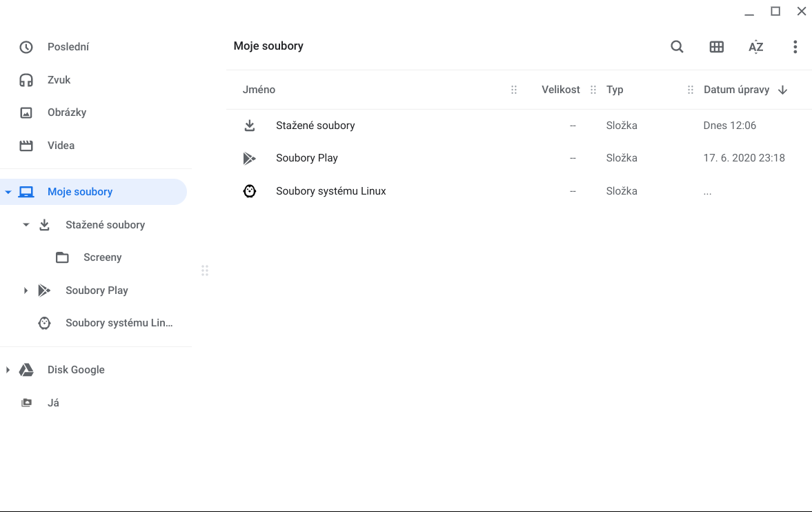This screenshot has height=512, width=812.
Task: Click the Linux penguin icon in file list
Action: [250, 191]
